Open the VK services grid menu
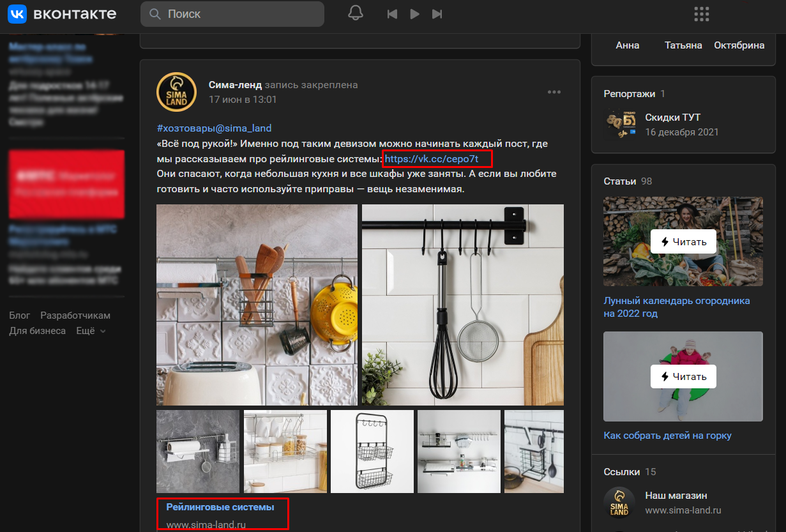This screenshot has width=786, height=532. tap(702, 14)
